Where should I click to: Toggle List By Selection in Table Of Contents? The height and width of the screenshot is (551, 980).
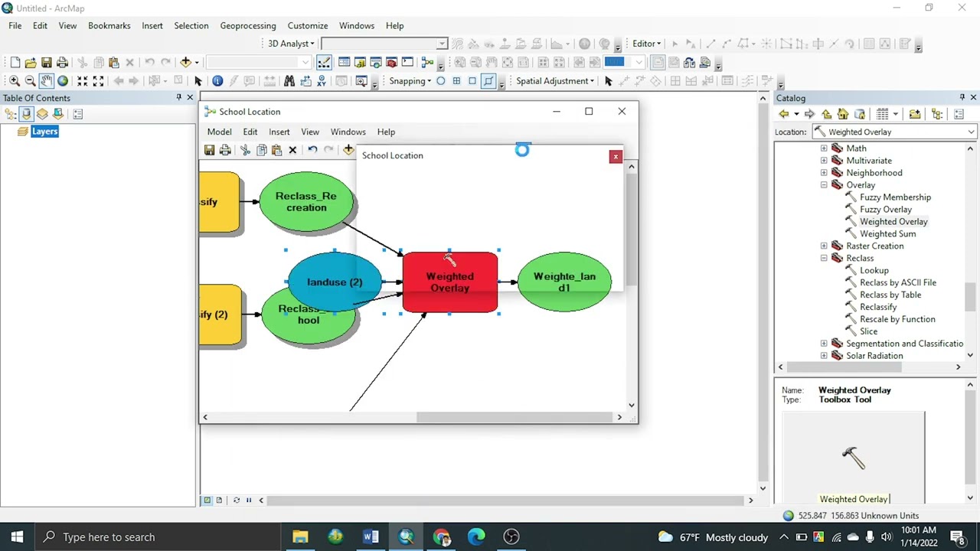(58, 114)
